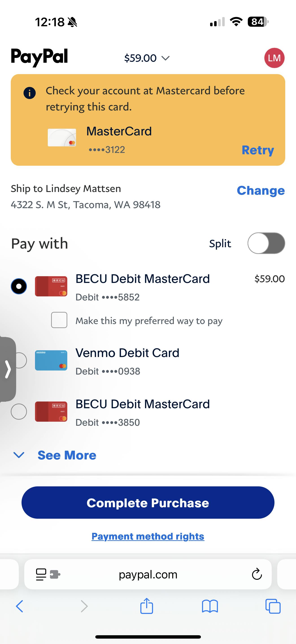Change the shipping address
The image size is (296, 644).
[x=261, y=190]
